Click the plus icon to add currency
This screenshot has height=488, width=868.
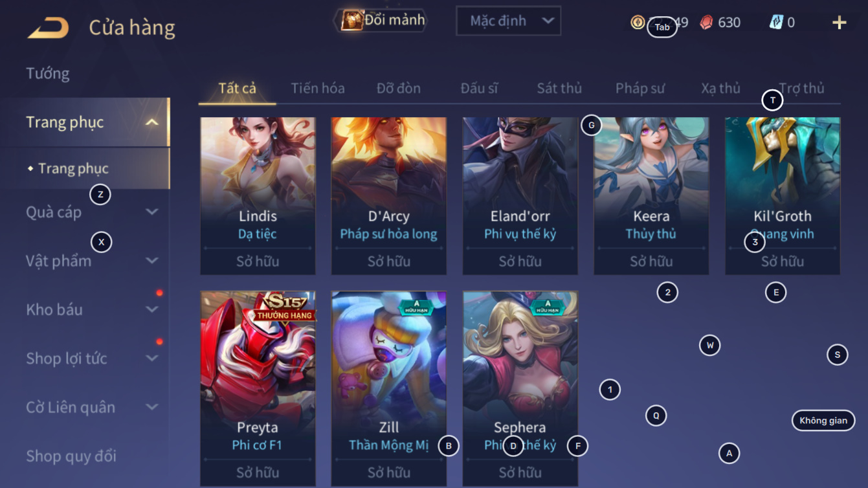tap(840, 23)
